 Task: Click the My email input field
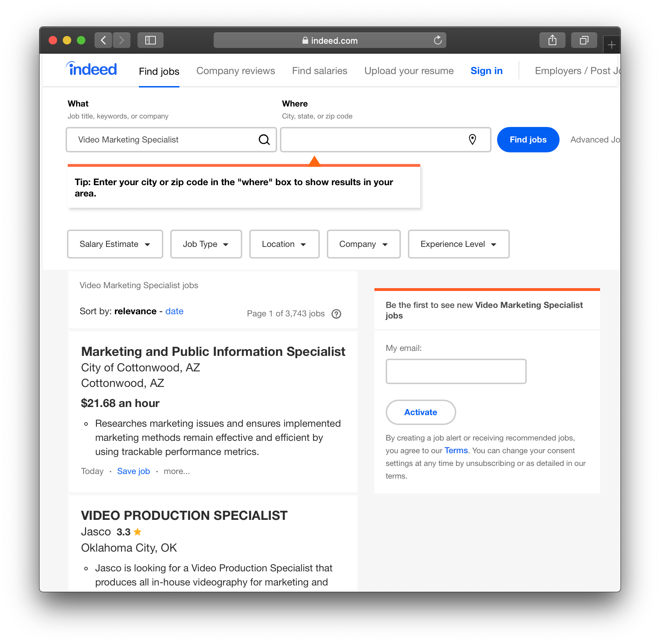point(456,371)
